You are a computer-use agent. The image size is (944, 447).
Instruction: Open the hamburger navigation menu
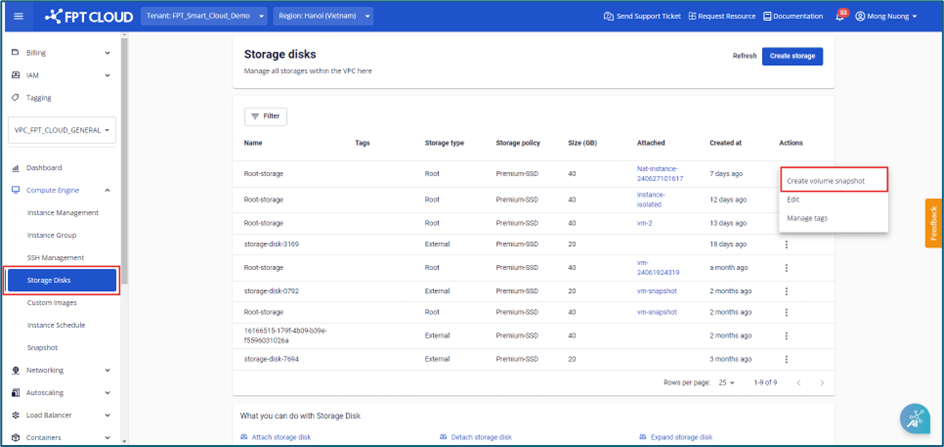(x=17, y=16)
